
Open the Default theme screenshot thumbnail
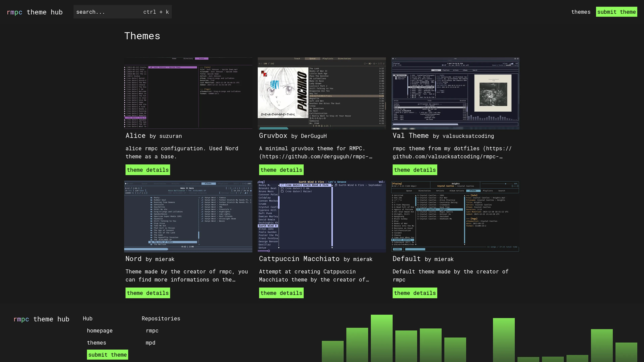pos(455,217)
